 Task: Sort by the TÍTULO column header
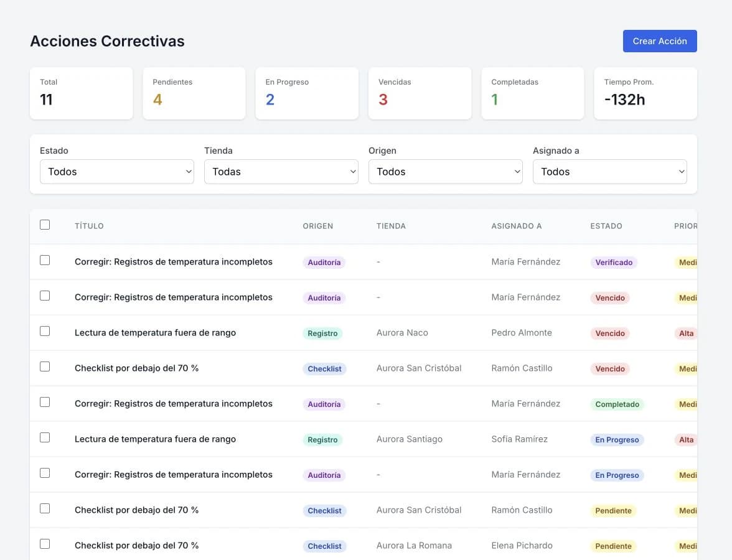[89, 226]
